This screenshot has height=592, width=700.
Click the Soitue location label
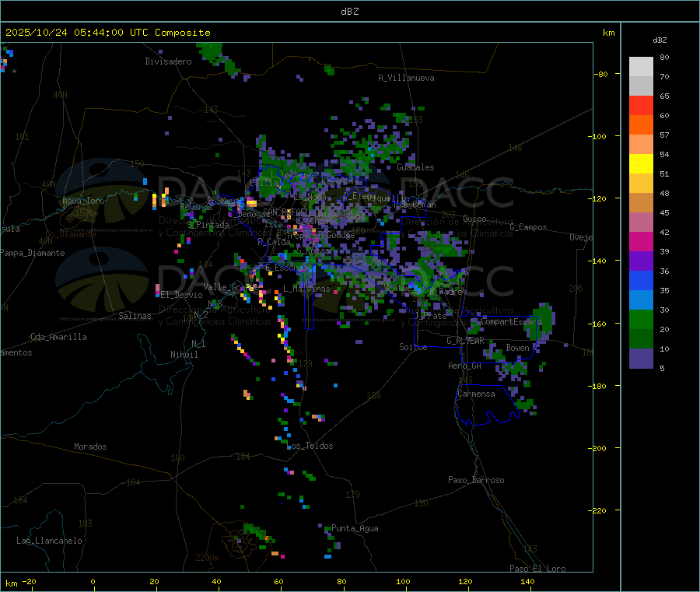(x=413, y=347)
